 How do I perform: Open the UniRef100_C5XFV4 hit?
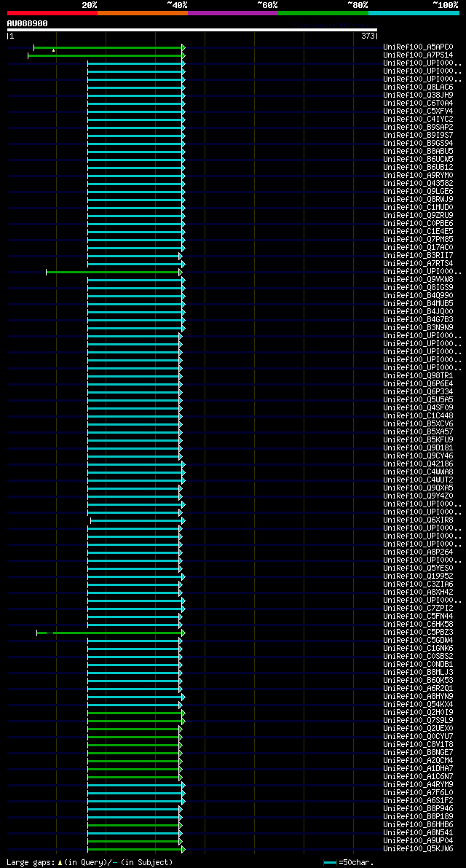[x=418, y=112]
